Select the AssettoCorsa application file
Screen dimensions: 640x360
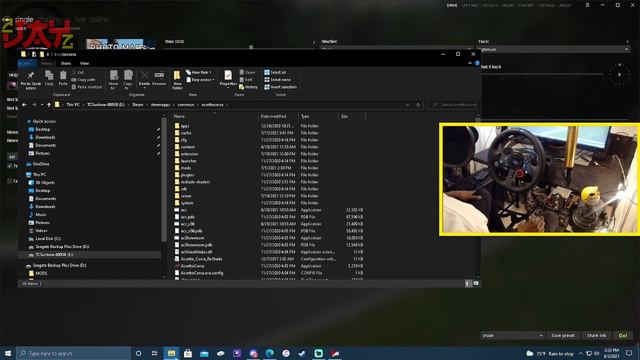tap(192, 266)
